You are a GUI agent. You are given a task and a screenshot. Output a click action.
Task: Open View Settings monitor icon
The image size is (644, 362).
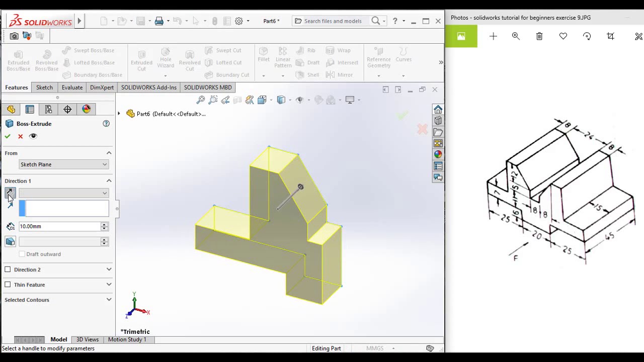click(350, 100)
